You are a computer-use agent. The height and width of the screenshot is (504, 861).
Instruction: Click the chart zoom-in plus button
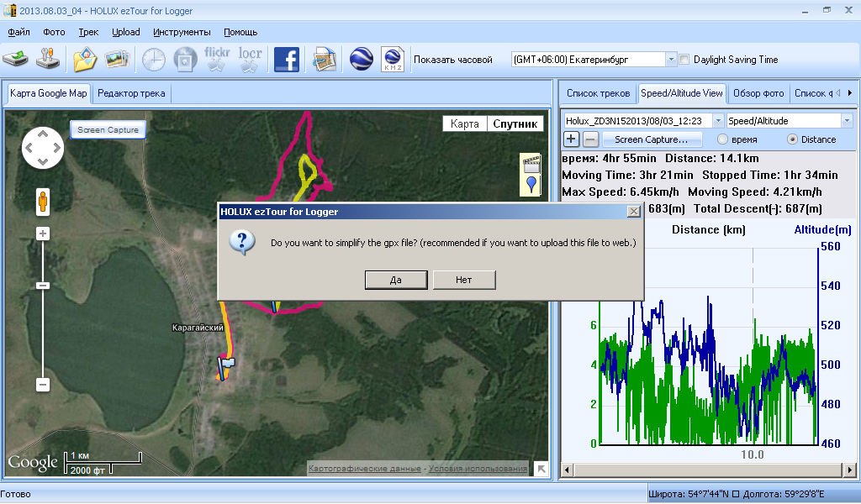(571, 139)
